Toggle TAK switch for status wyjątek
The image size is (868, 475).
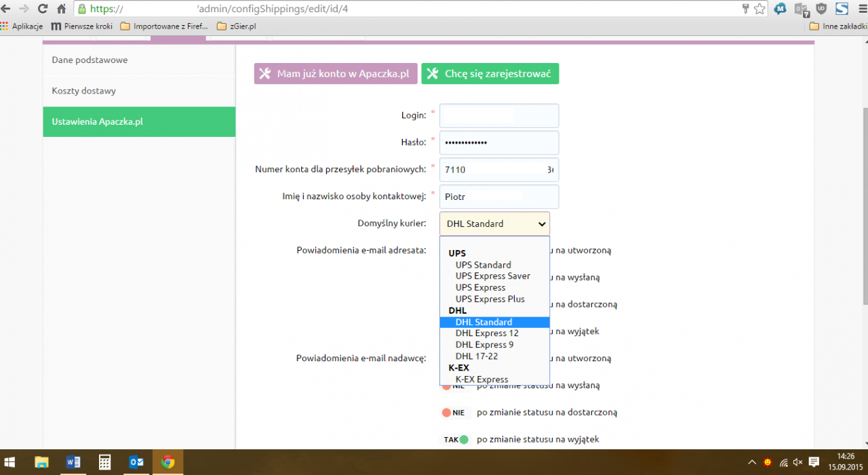[454, 439]
